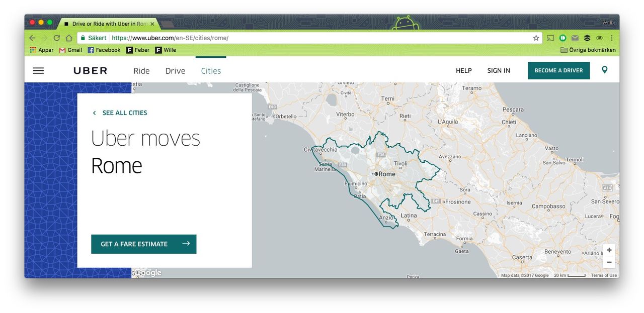Switch to the Ride tab

coord(141,70)
